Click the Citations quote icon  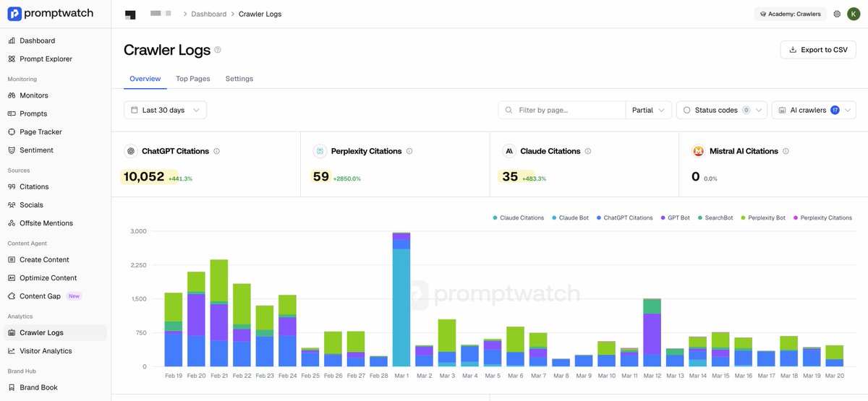(x=12, y=186)
